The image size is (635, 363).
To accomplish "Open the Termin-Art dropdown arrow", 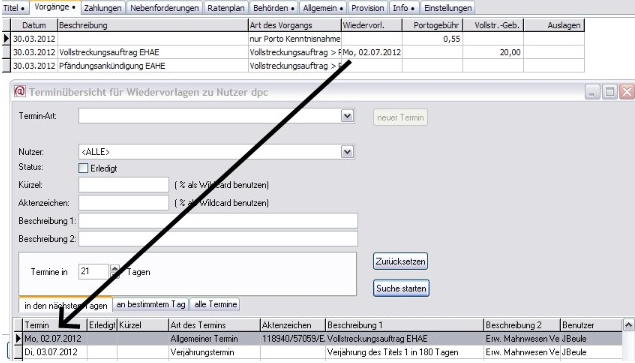I will coord(347,116).
